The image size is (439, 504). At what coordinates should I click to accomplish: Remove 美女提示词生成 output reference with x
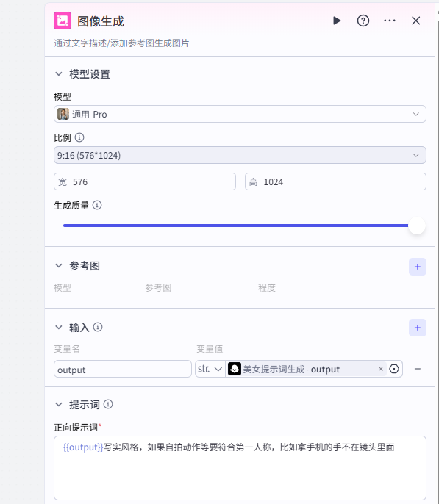coord(381,369)
